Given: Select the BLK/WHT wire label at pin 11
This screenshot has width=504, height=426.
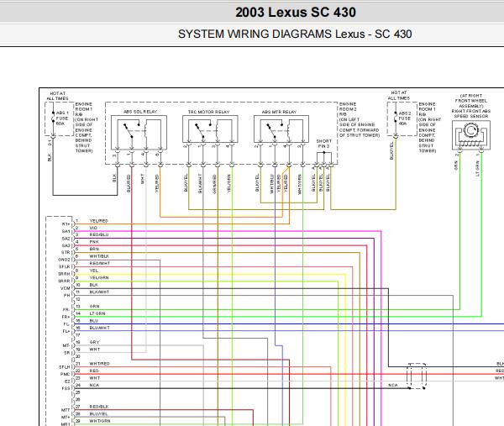Looking at the screenshot, I should (99, 292).
